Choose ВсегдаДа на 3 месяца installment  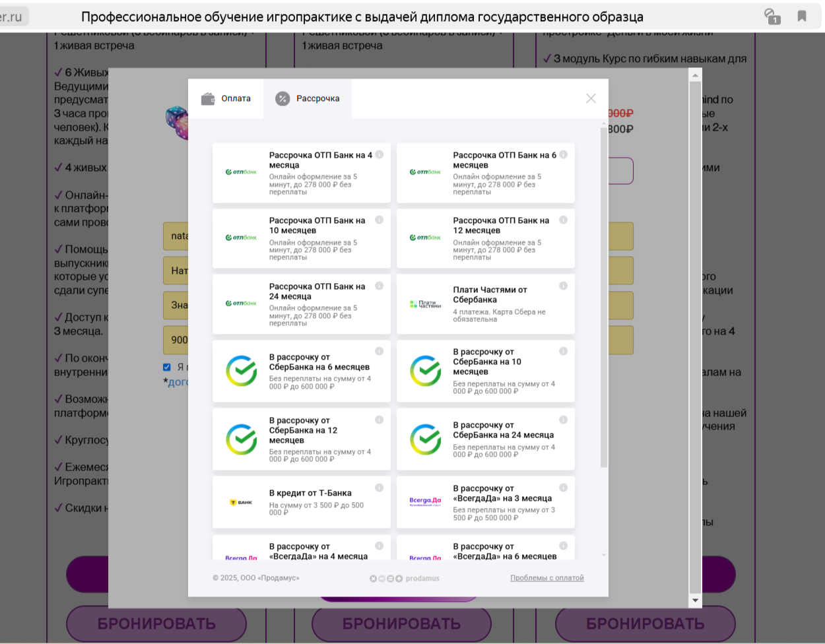click(486, 503)
